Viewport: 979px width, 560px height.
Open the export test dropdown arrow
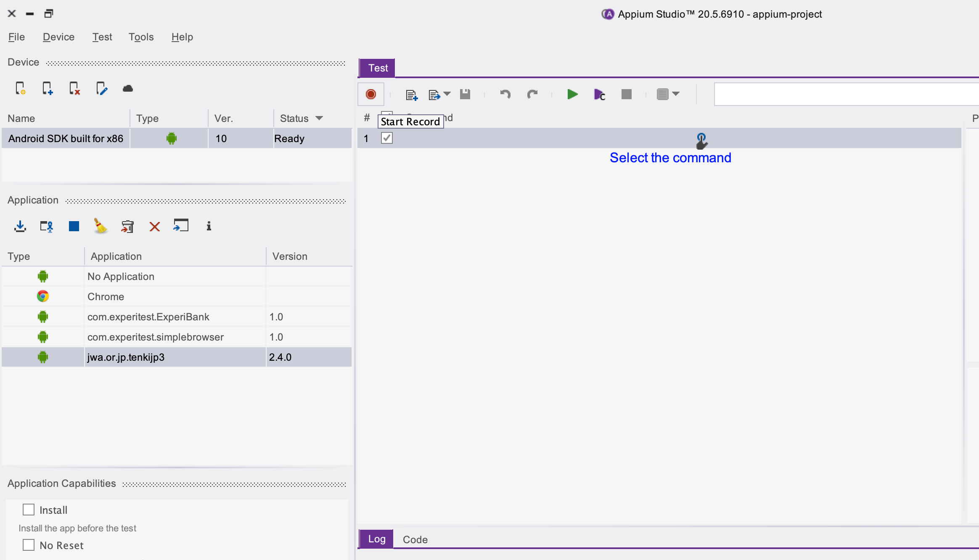(x=447, y=94)
